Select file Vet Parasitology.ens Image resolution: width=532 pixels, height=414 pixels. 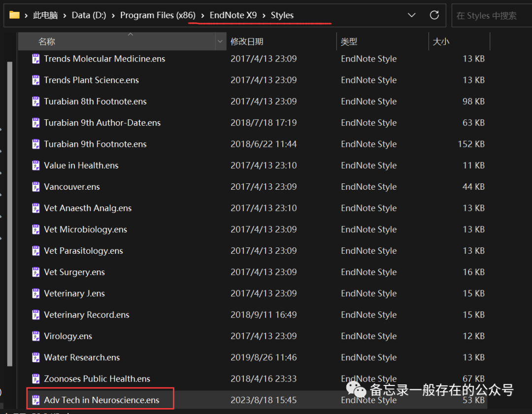click(x=83, y=251)
